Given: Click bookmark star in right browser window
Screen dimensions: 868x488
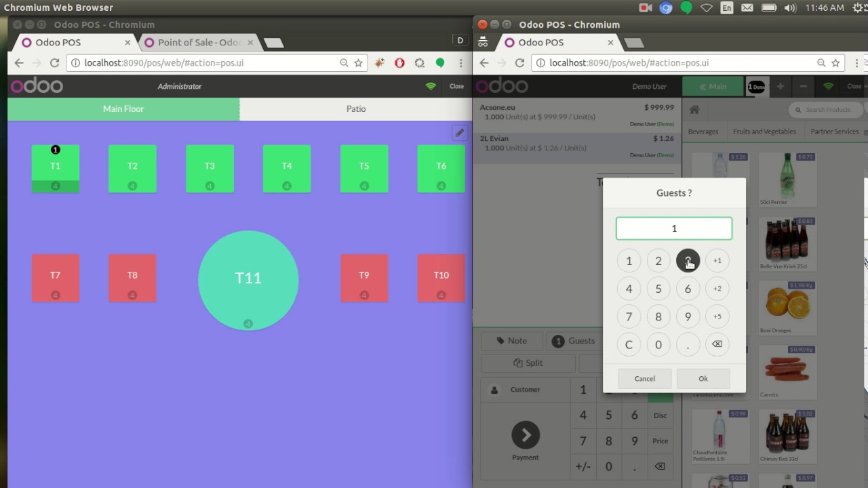Looking at the screenshot, I should pos(837,63).
